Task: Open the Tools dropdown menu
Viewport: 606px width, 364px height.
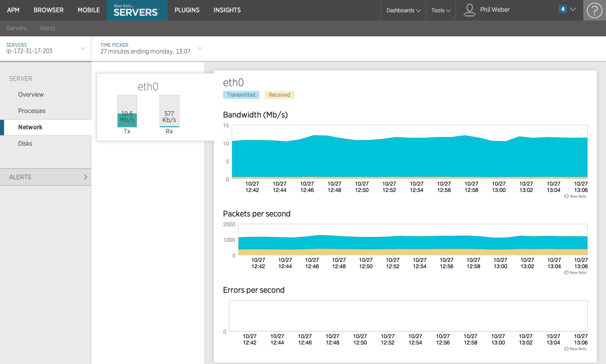Action: (x=441, y=10)
